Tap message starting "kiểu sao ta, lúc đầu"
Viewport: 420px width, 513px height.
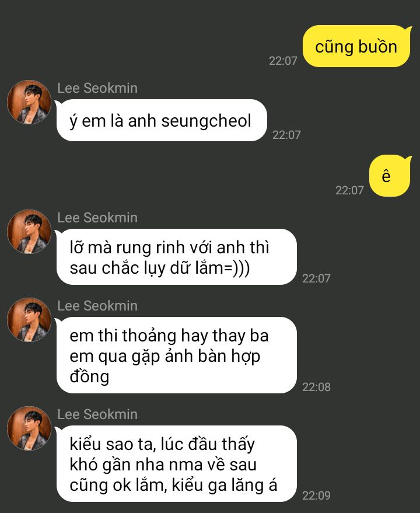(176, 463)
